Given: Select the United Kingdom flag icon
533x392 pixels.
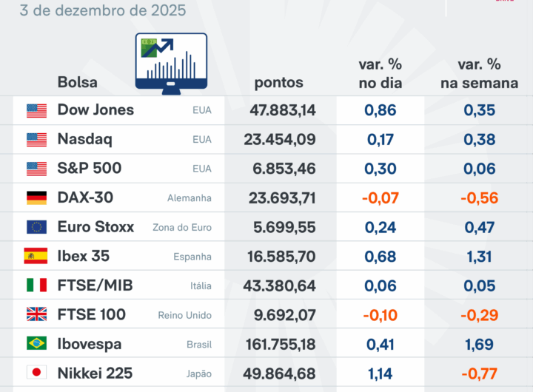Looking at the screenshot, I should click(x=36, y=315).
